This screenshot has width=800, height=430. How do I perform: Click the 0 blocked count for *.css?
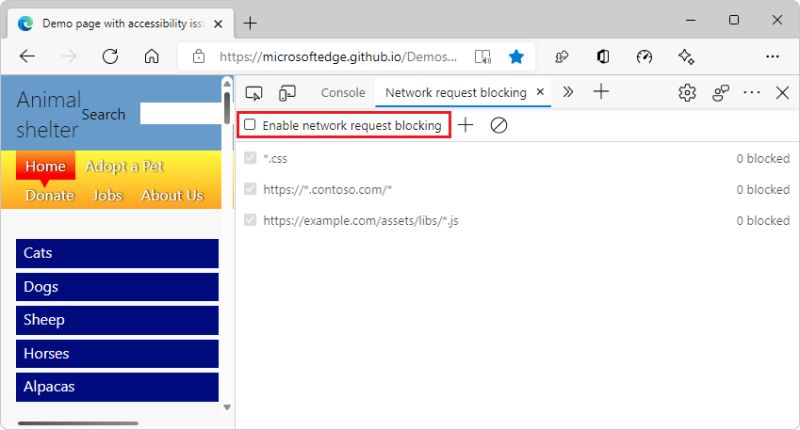763,159
